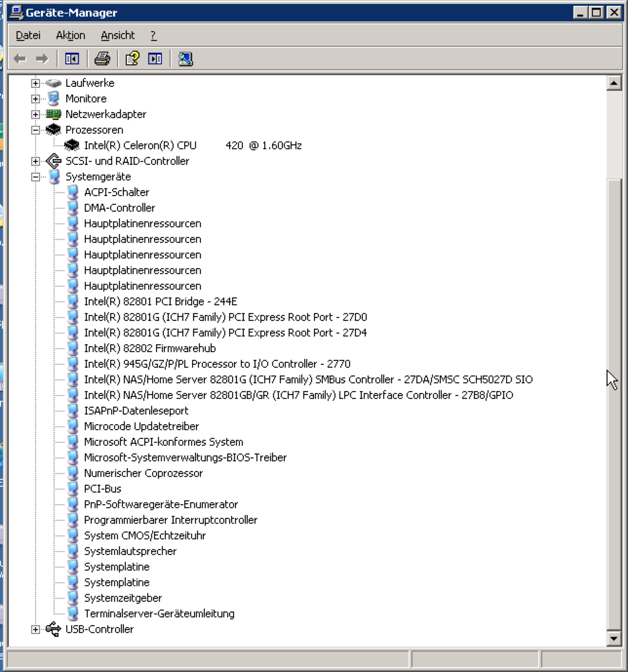Screen dimensions: 628x672
Task: Select Terminalserver-Geräteumleitung
Action: [159, 613]
